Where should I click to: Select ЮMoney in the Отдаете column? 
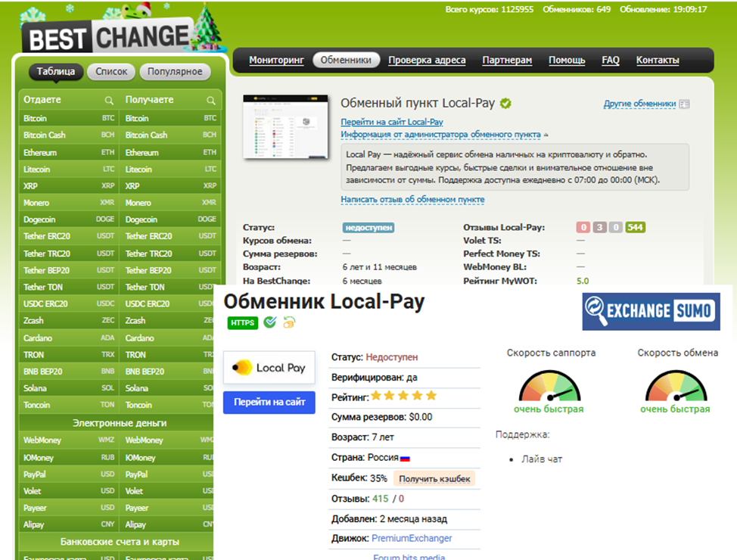coord(69,458)
